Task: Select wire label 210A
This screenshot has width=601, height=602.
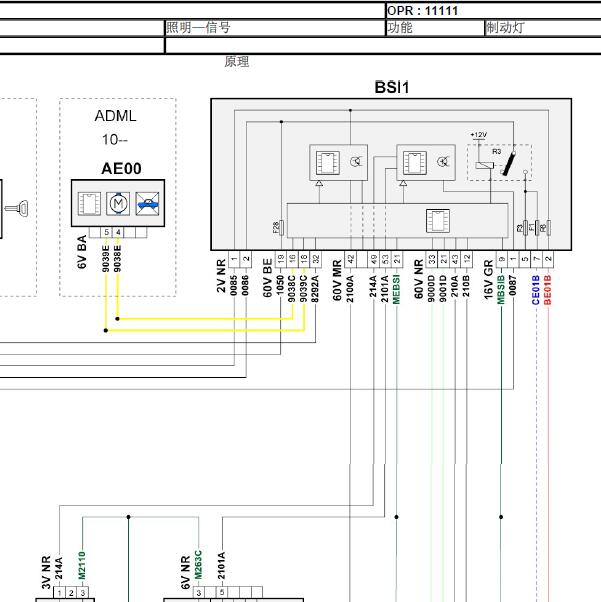Action: [455, 286]
